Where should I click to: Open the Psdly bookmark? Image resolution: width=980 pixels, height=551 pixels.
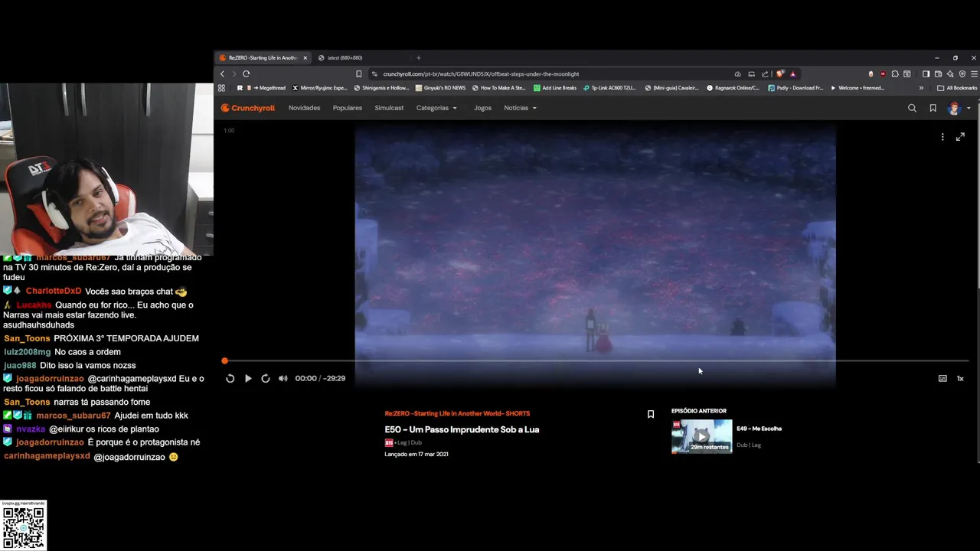coord(795,88)
